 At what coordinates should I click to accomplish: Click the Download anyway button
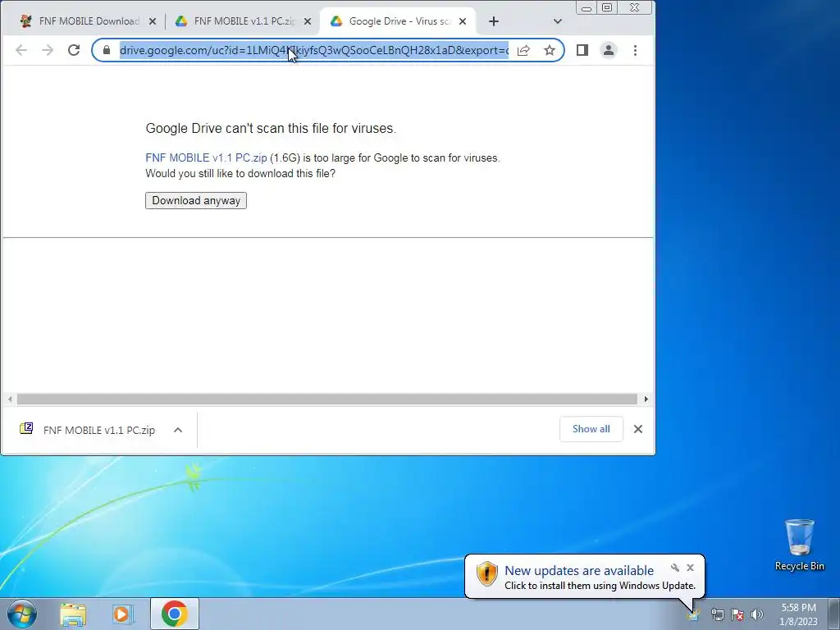(x=196, y=200)
